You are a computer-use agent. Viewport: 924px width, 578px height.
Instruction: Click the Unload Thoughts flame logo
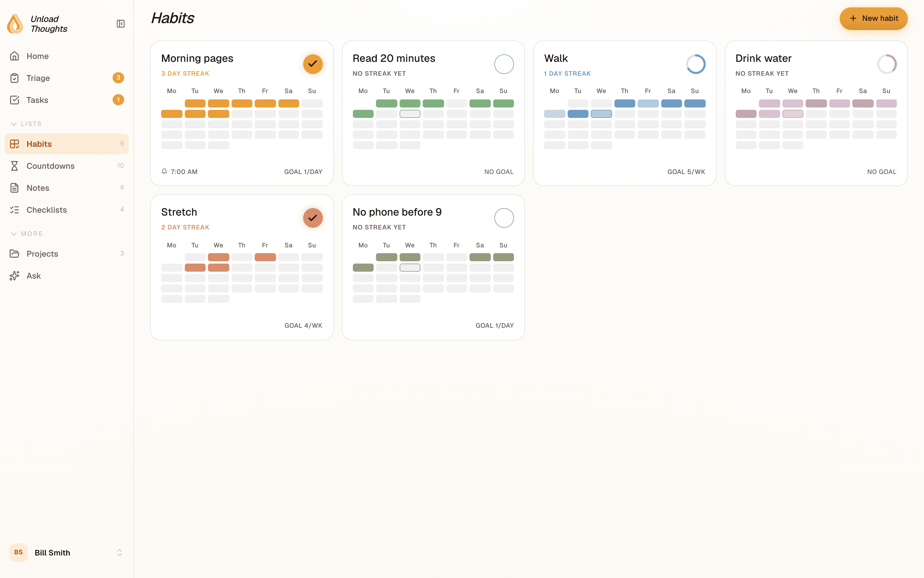coord(15,24)
